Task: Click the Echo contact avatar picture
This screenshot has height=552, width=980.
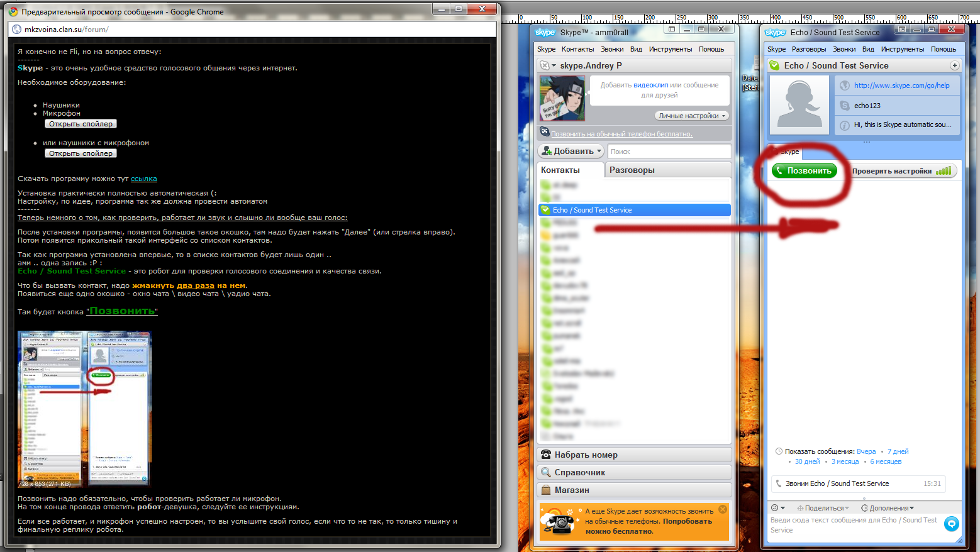Action: [x=799, y=105]
